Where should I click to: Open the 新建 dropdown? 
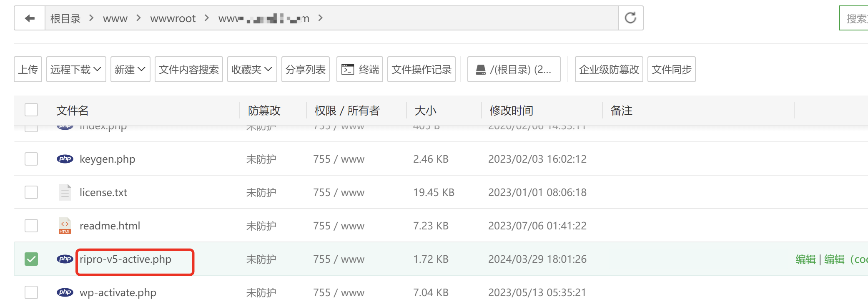click(x=130, y=69)
